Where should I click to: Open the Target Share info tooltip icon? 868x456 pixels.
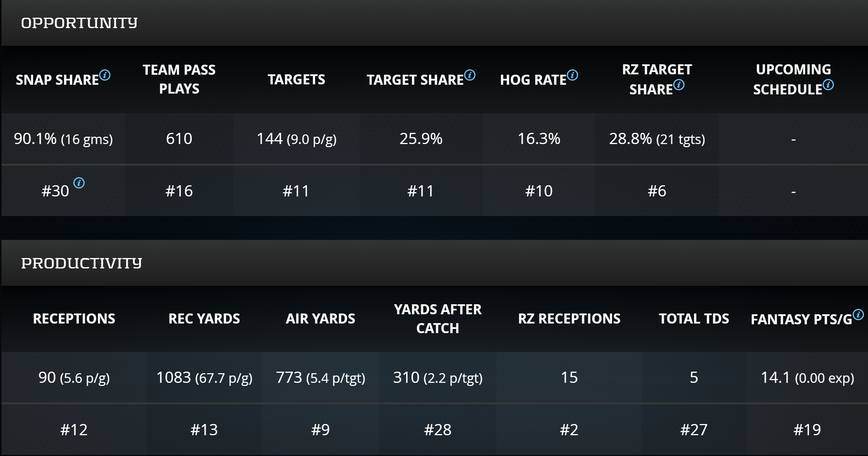470,75
